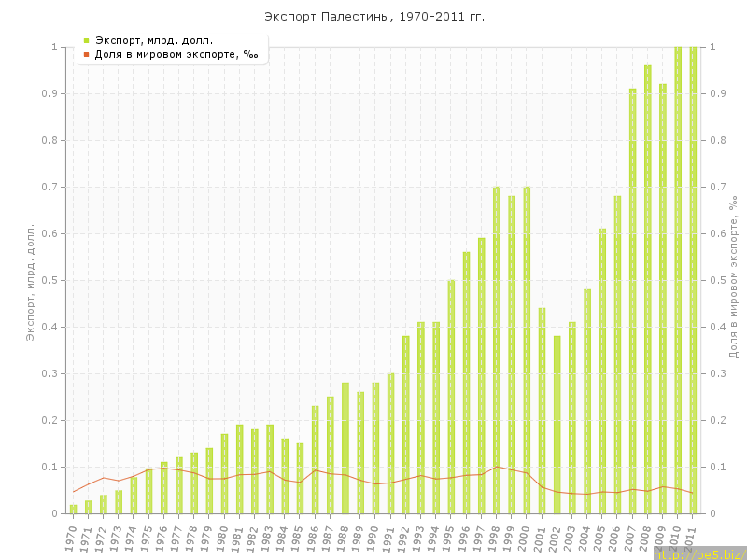
Task: Select the export bar for 2008
Action: pos(648,289)
